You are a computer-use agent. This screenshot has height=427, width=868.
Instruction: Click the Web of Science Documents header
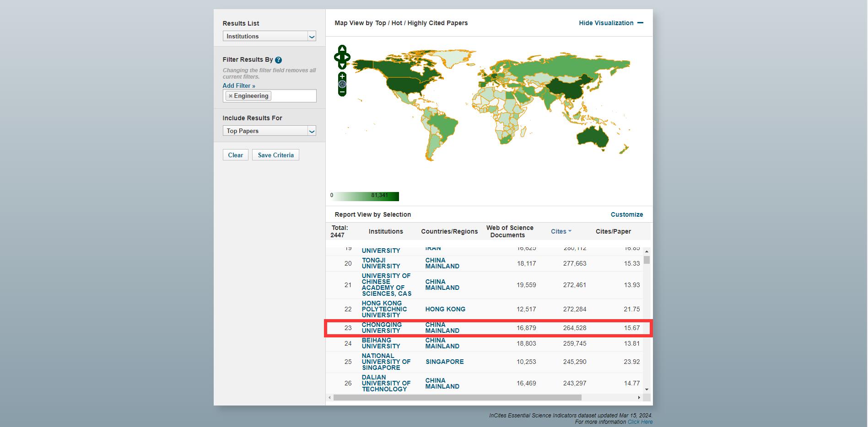tap(509, 231)
